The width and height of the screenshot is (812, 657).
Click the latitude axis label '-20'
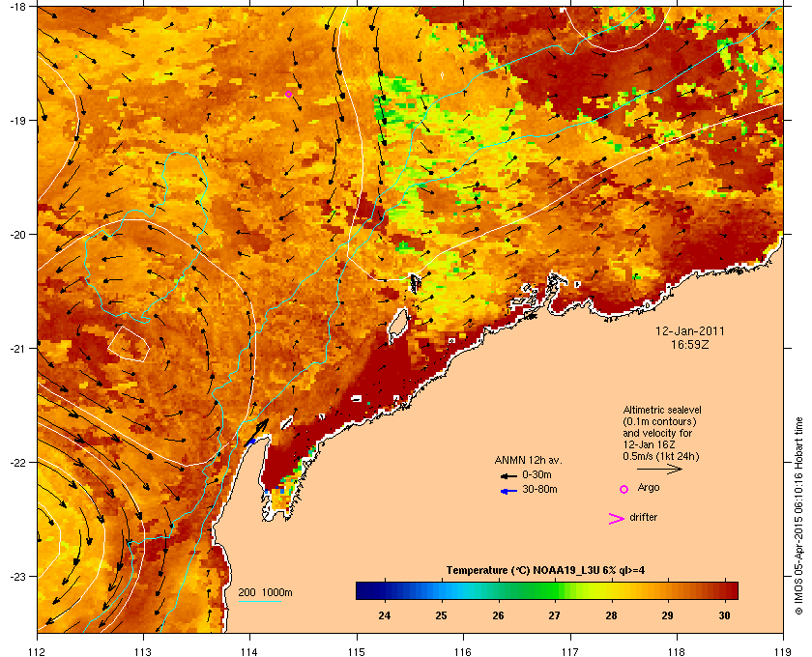pyautogui.click(x=17, y=235)
